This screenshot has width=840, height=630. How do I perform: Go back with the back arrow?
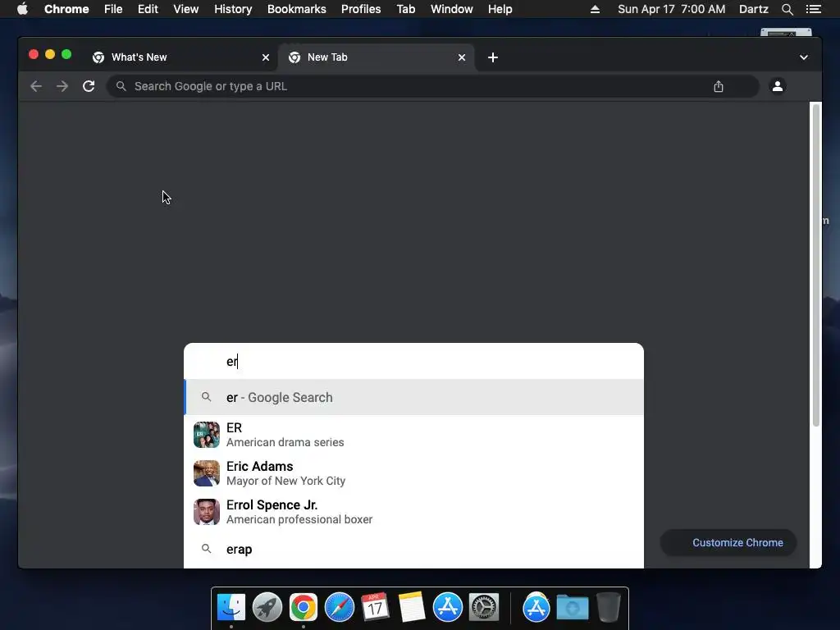[x=36, y=86]
